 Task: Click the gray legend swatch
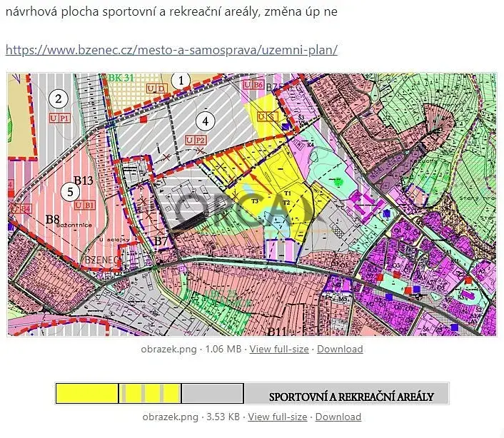(212, 394)
